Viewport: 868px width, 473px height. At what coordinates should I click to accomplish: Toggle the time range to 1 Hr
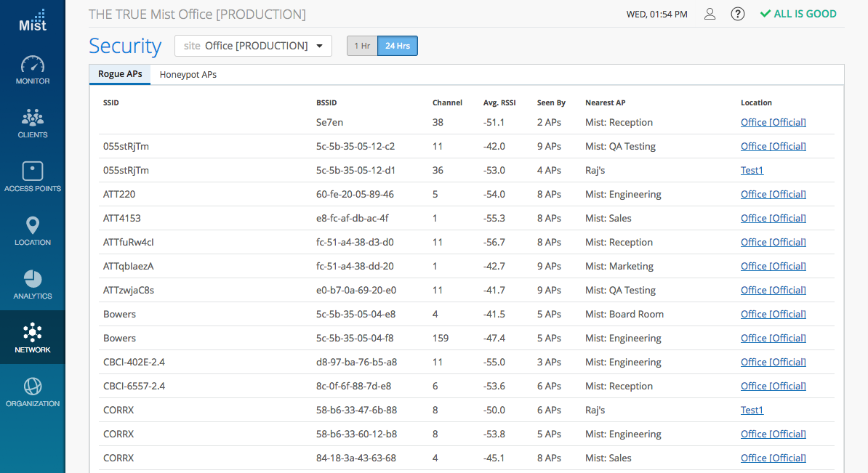361,46
